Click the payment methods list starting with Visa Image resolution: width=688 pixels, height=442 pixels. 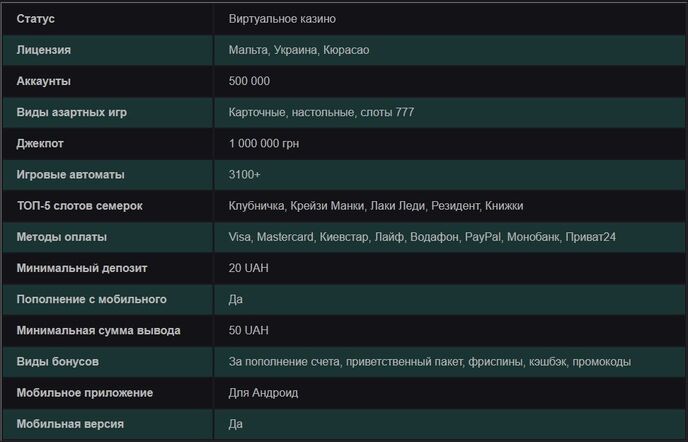click(436, 237)
